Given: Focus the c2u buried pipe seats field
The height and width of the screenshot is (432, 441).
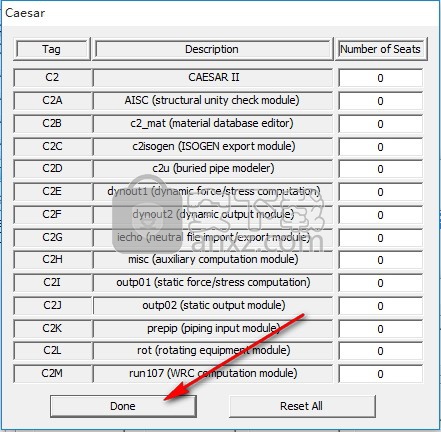Looking at the screenshot, I should [x=380, y=169].
